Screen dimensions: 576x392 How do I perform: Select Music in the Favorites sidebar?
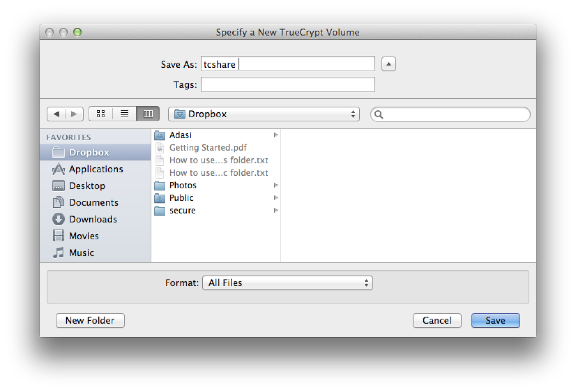pyautogui.click(x=81, y=252)
